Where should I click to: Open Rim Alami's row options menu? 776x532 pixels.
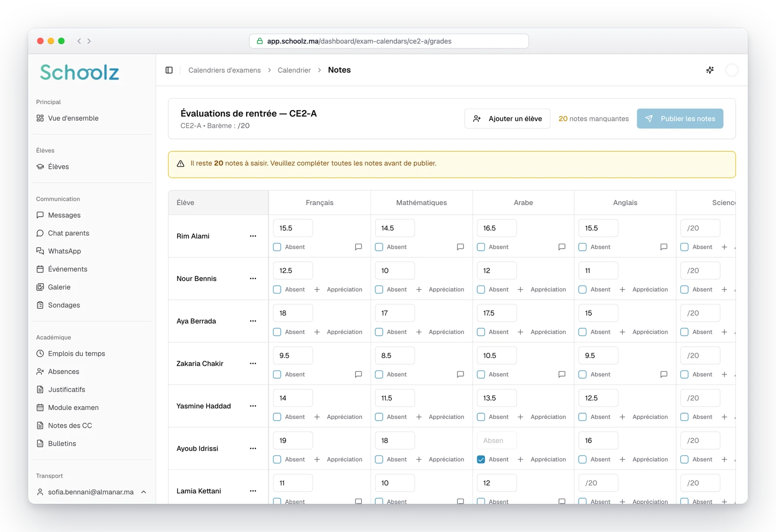click(x=253, y=236)
